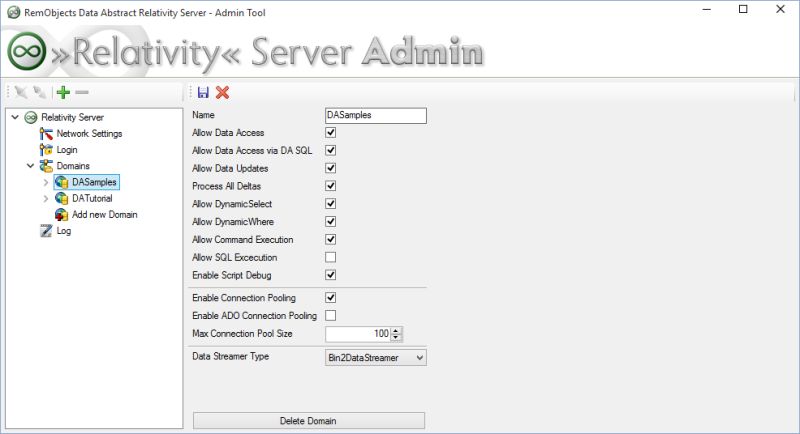Open the Log tree item

(x=64, y=231)
